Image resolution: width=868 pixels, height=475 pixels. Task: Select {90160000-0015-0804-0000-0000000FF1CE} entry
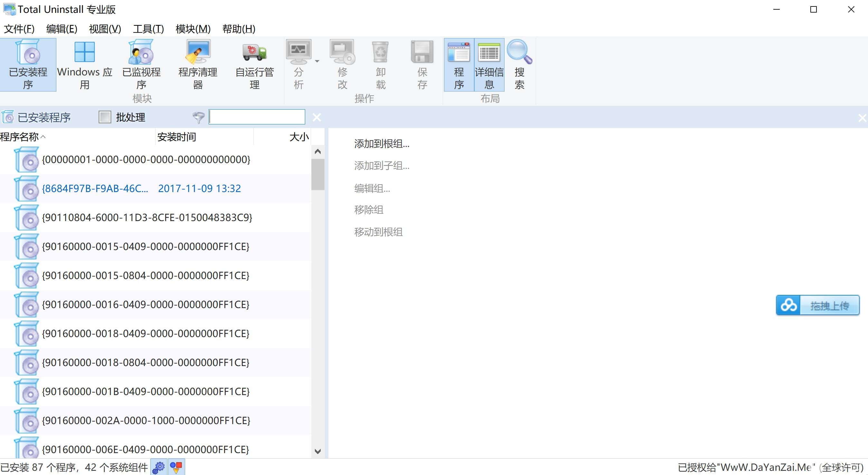click(155, 276)
